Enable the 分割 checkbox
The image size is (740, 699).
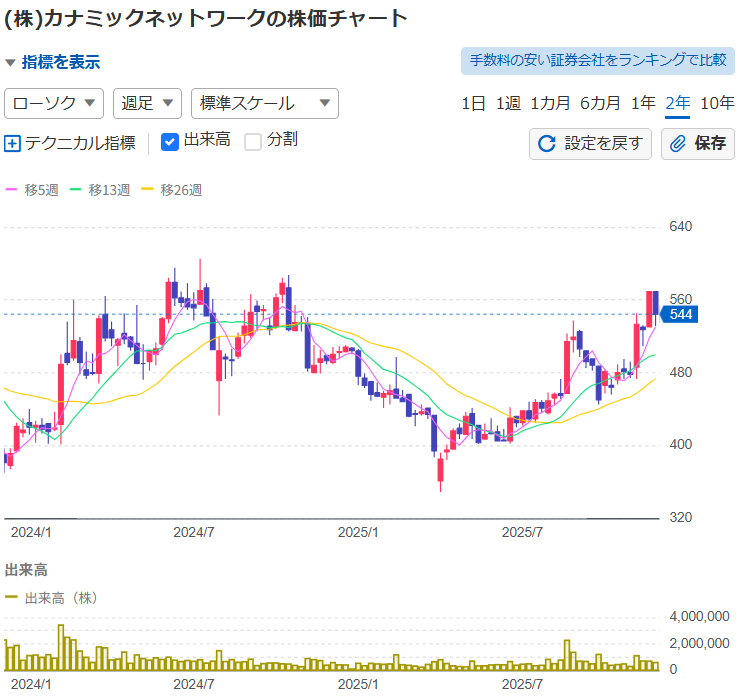click(x=253, y=142)
